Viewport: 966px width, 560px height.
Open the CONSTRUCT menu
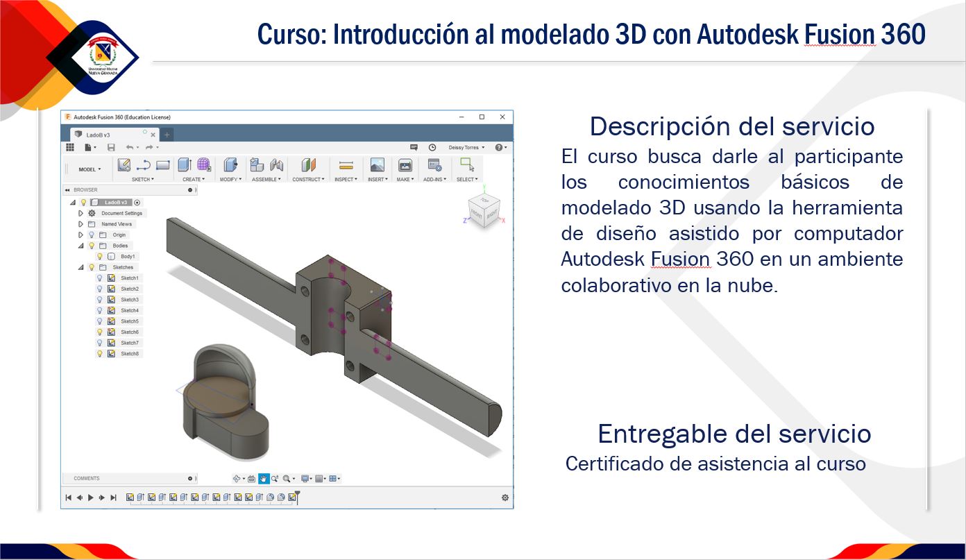click(308, 180)
